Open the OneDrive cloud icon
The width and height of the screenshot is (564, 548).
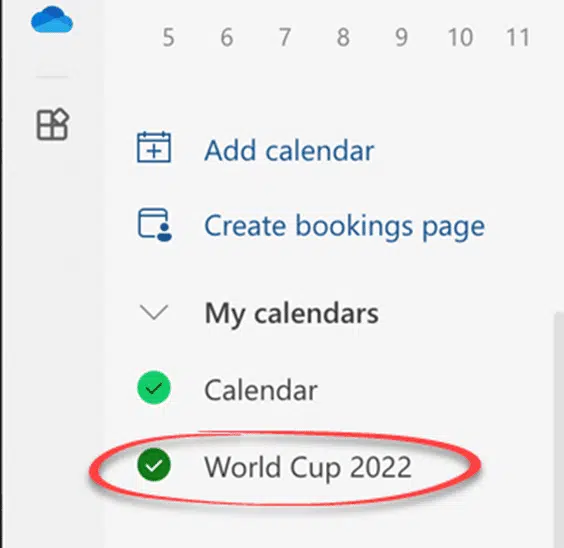pyautogui.click(x=52, y=20)
